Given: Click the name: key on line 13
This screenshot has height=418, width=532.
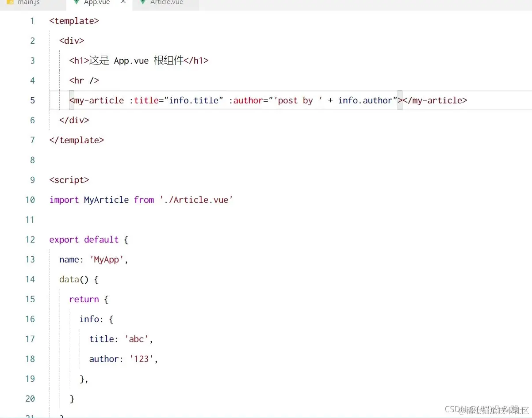Looking at the screenshot, I should [x=72, y=260].
